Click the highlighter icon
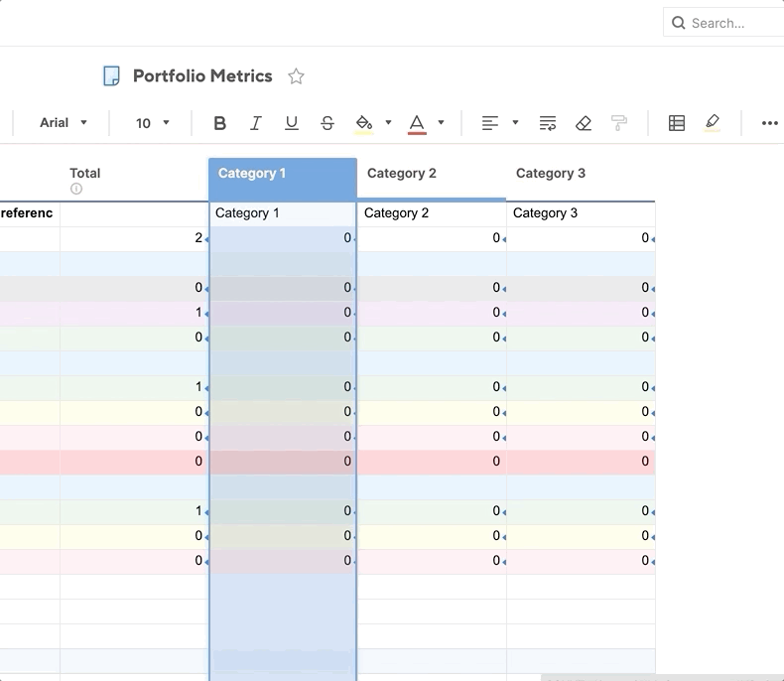Viewport: 784px width, 681px height. pyautogui.click(x=713, y=123)
